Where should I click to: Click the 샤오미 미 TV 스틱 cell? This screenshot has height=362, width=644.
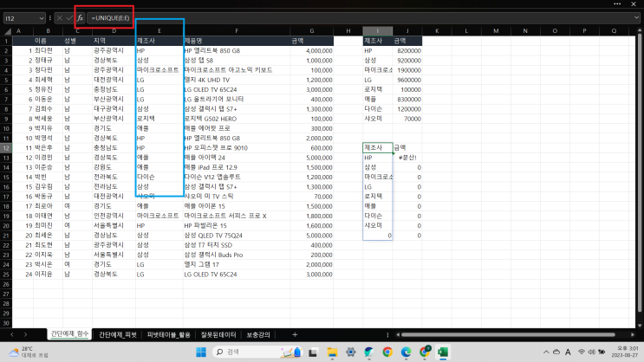[237, 197]
